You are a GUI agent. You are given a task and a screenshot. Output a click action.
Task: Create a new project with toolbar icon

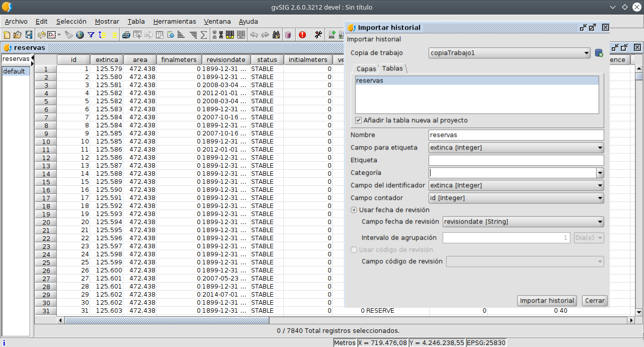pos(7,35)
